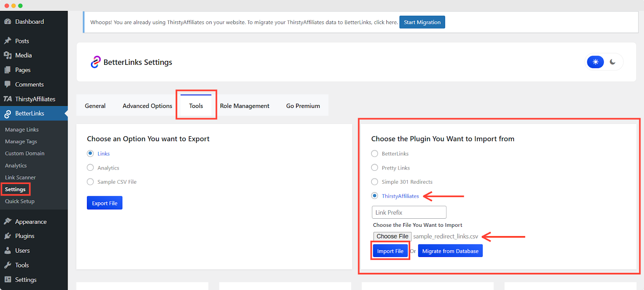Select ThirstyAffiliates import radio option
The height and width of the screenshot is (290, 644).
point(375,196)
